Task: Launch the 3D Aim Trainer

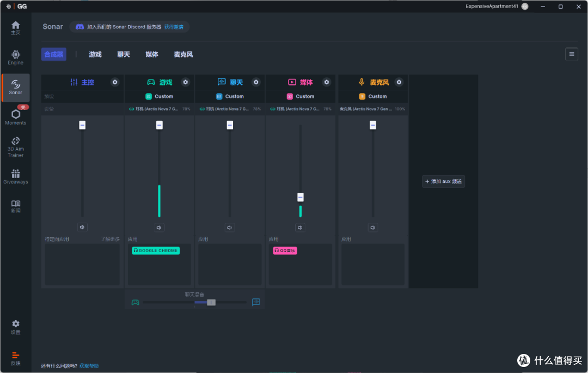Action: [15, 147]
